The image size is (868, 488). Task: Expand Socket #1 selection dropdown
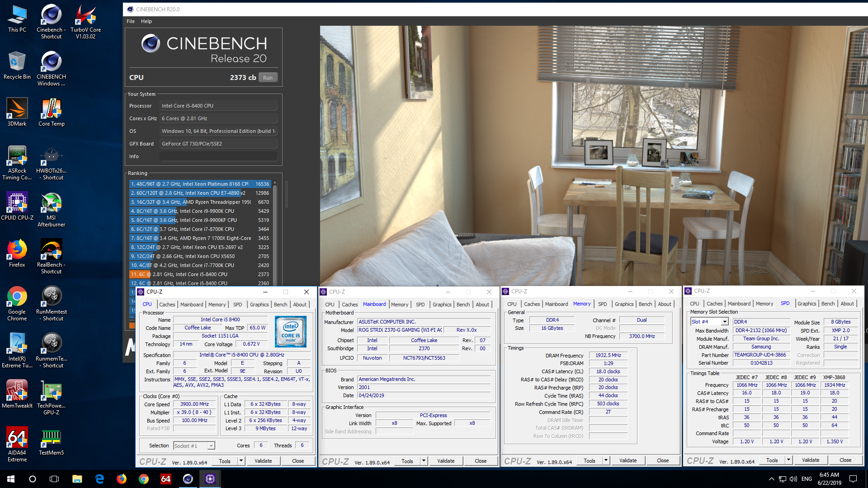coord(211,446)
